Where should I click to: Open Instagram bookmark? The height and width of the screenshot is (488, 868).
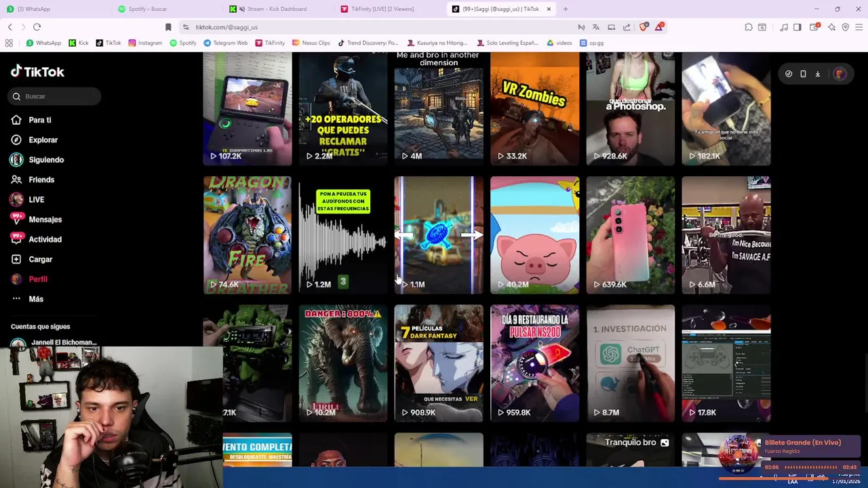click(x=145, y=43)
